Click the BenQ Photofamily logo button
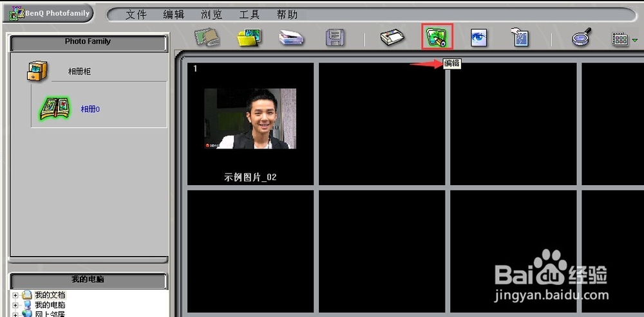 click(x=48, y=14)
